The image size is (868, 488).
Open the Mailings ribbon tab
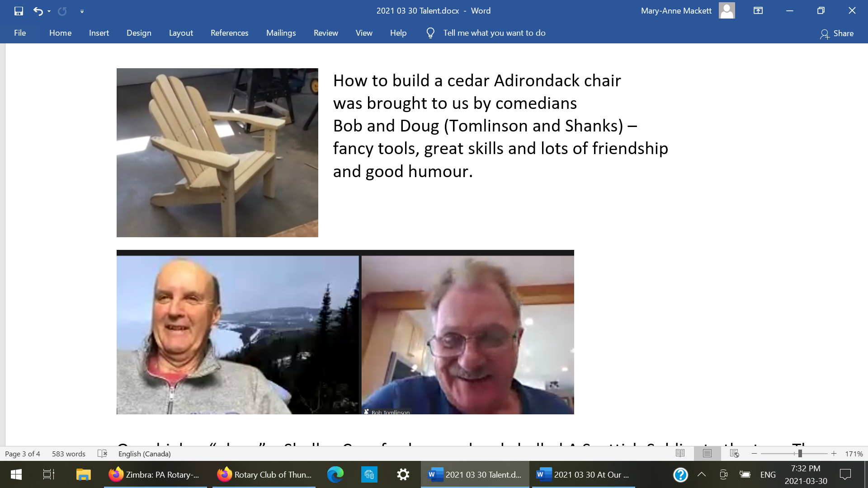coord(281,33)
